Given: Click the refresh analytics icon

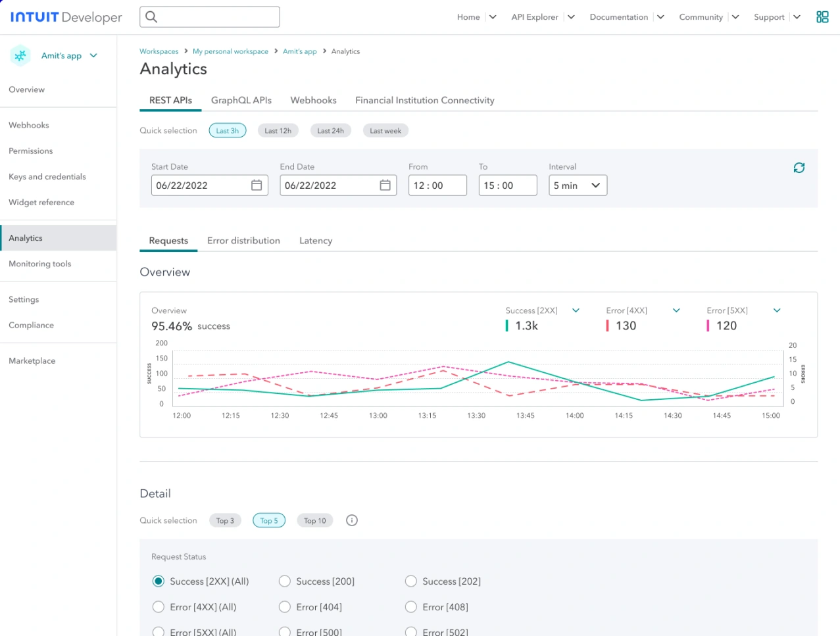Looking at the screenshot, I should click(799, 168).
